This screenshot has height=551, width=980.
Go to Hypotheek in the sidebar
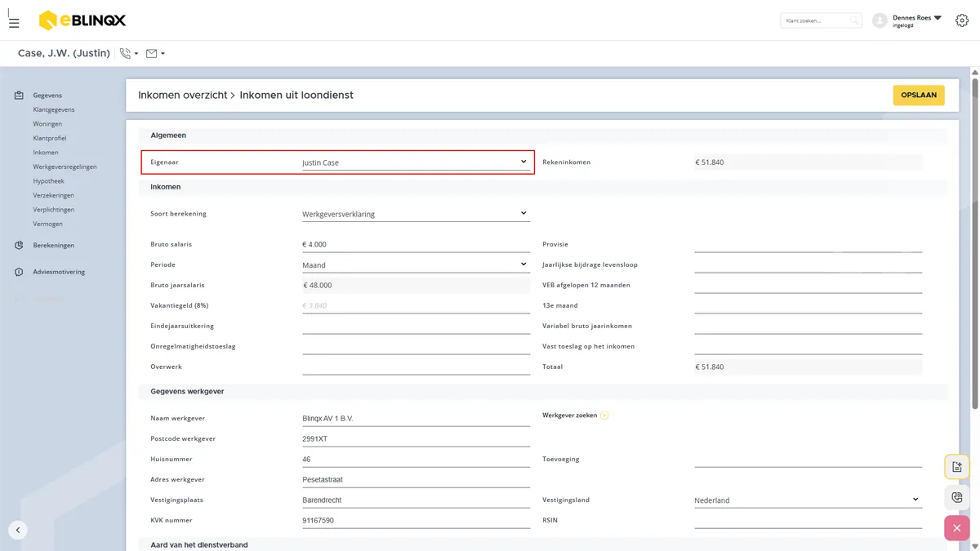[x=49, y=181]
